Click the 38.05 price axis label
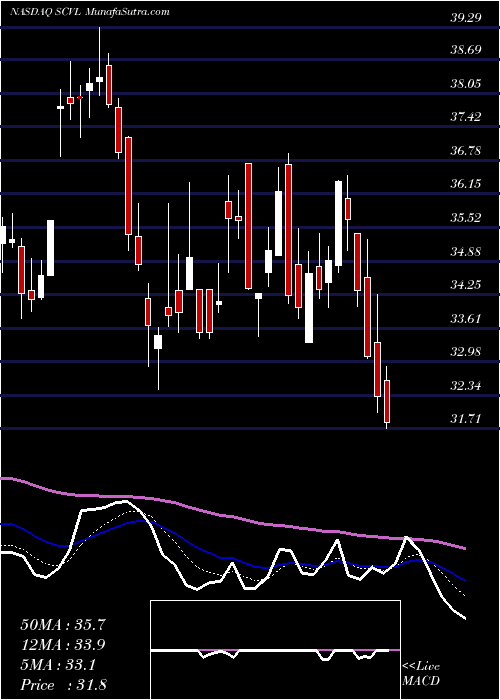500x700 pixels. pyautogui.click(x=466, y=83)
